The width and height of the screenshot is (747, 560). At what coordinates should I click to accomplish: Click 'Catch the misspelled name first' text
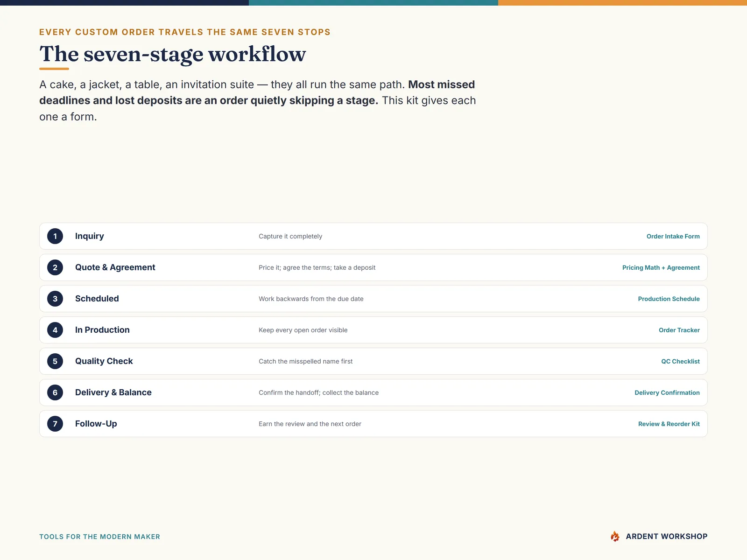[306, 361]
